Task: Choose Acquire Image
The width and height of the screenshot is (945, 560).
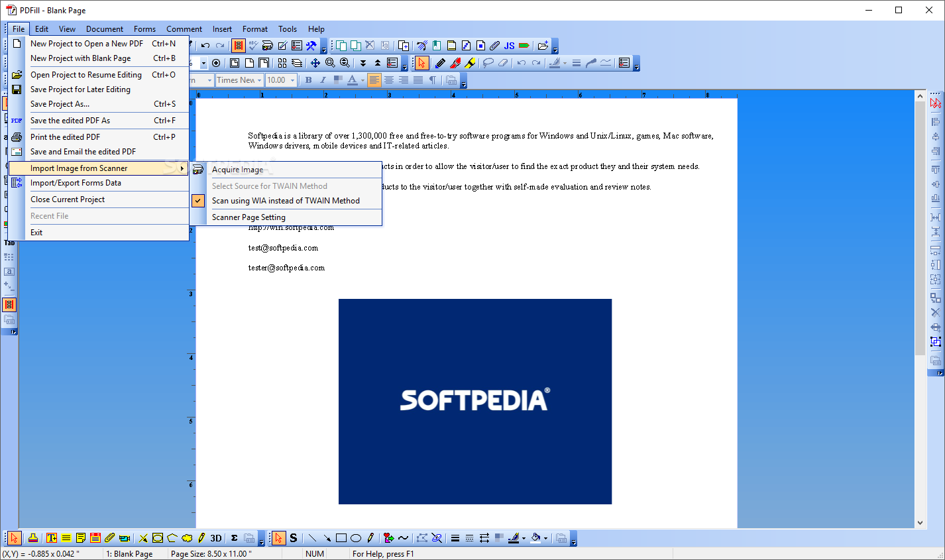Action: tap(286, 170)
